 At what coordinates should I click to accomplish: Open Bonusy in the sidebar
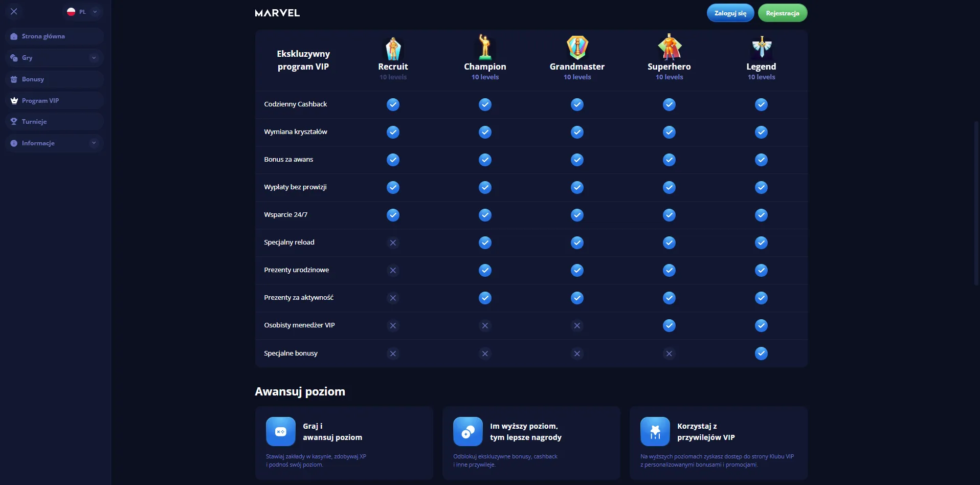point(33,79)
